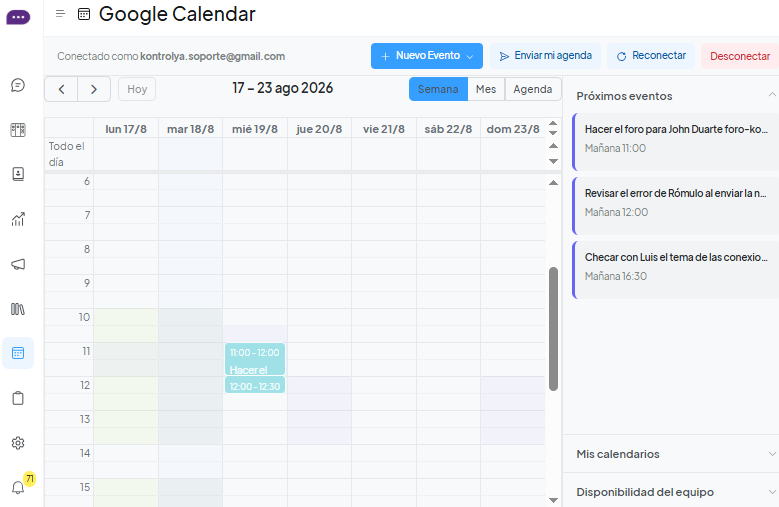
Task: Click the header row scroll up arrow
Action: 553,123
